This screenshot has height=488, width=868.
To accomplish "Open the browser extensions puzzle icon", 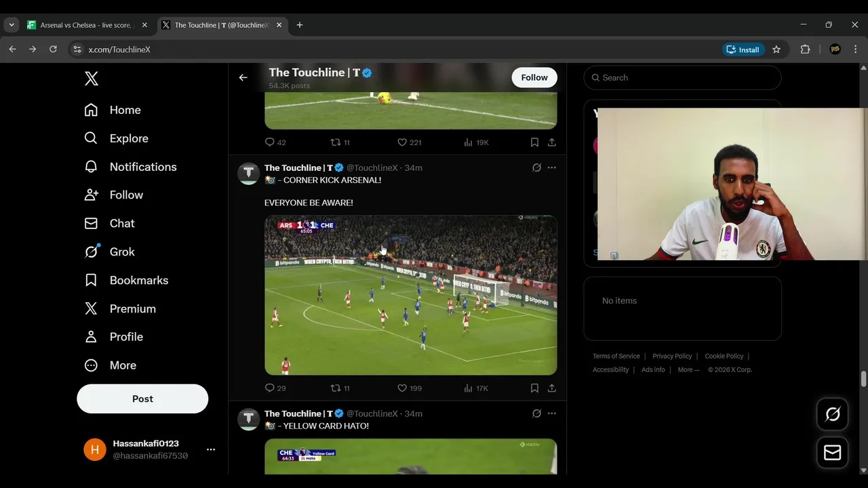I will tap(805, 49).
